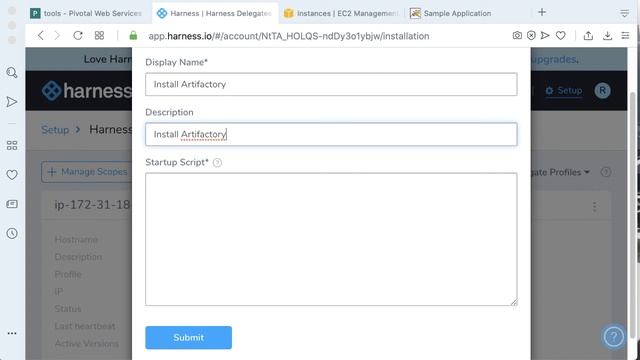Click into the Display Name field
This screenshot has height=360, width=640.
[331, 84]
